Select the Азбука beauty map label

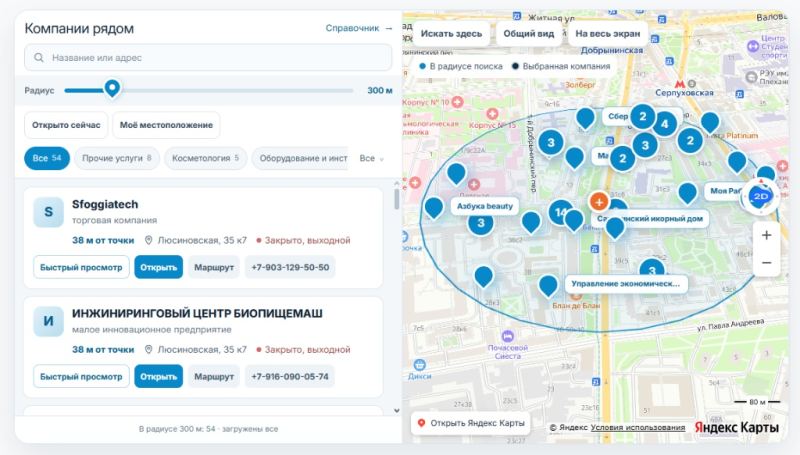coord(485,206)
